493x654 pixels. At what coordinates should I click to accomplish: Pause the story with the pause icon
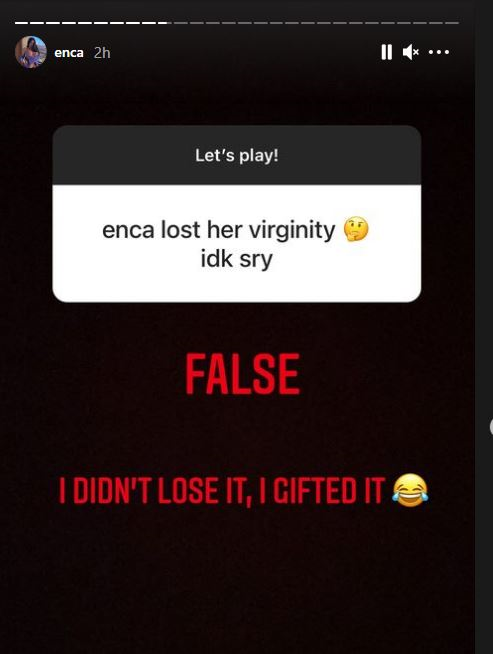[x=387, y=52]
